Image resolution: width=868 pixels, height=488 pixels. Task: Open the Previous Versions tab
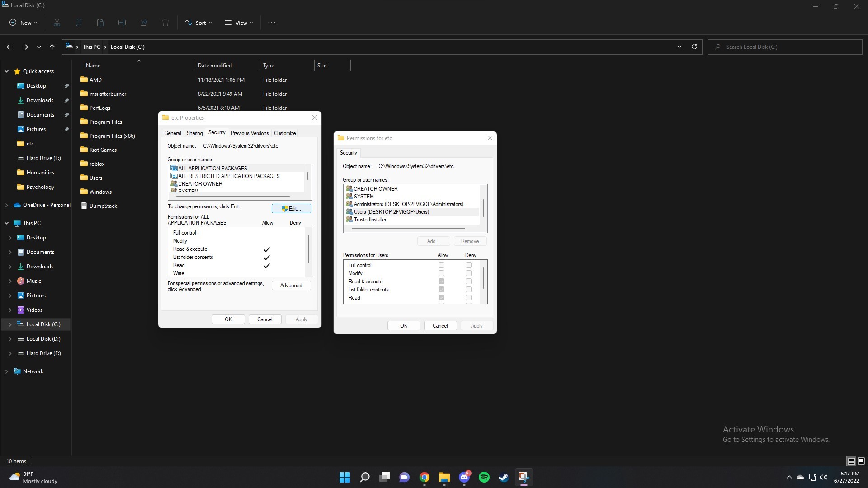(250, 133)
